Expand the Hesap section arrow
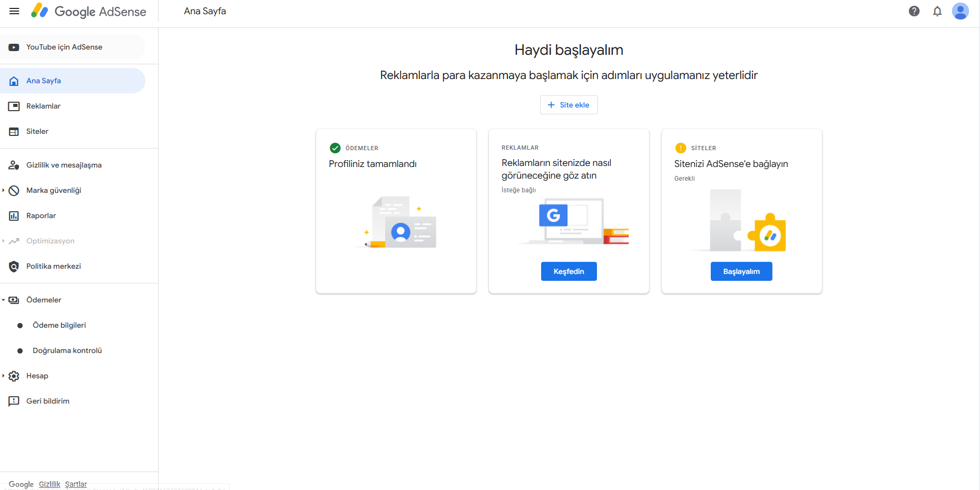The image size is (980, 490). 3,376
